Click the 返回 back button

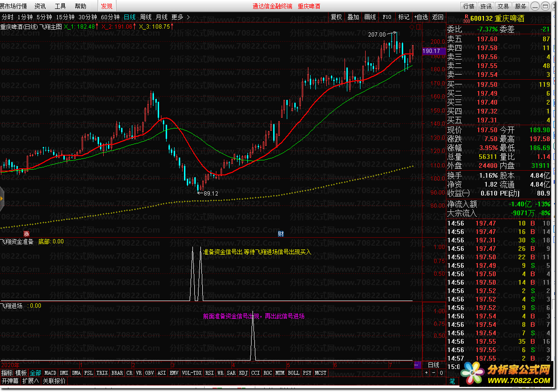click(438, 17)
